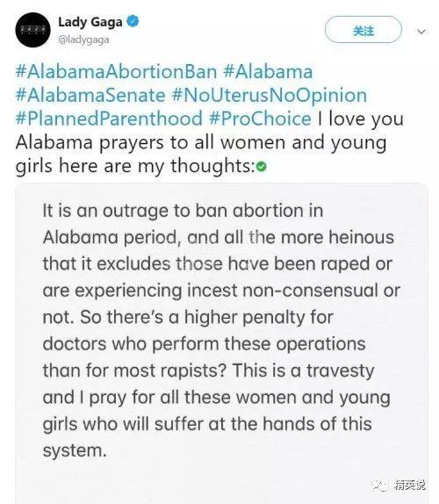This screenshot has width=439, height=504.
Task: Click the WeChat watermark icon at bottom right
Action: click(380, 485)
